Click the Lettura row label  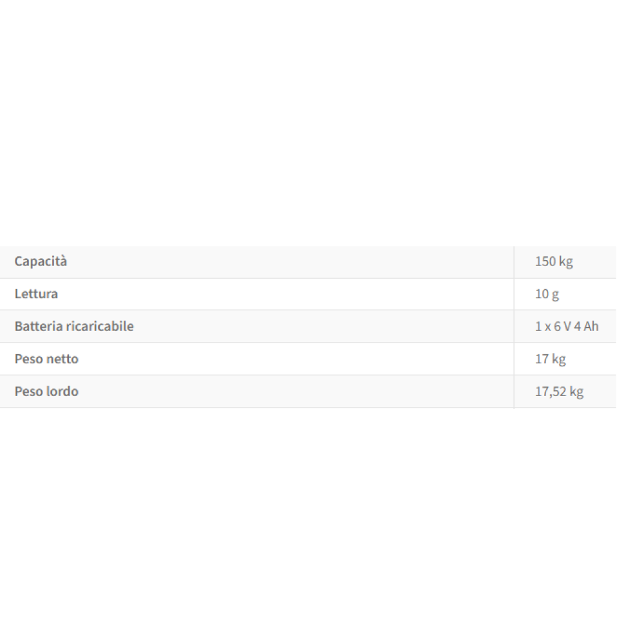coord(36,294)
